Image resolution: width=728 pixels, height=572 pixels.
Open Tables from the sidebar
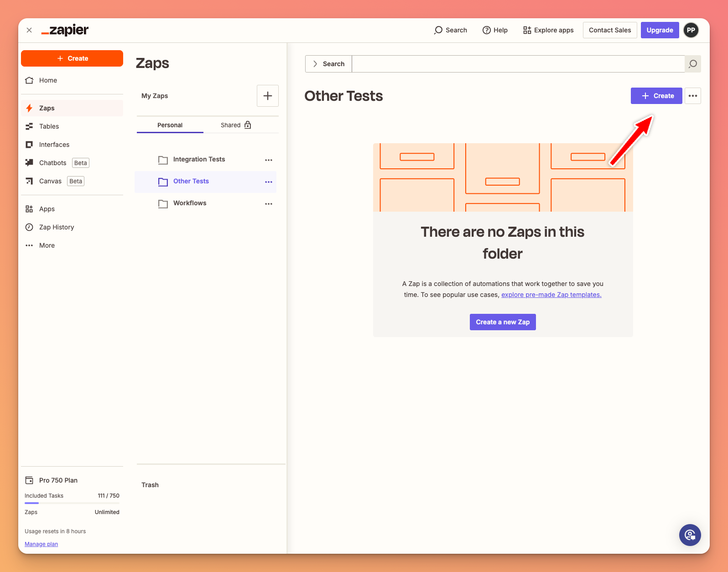(x=49, y=126)
